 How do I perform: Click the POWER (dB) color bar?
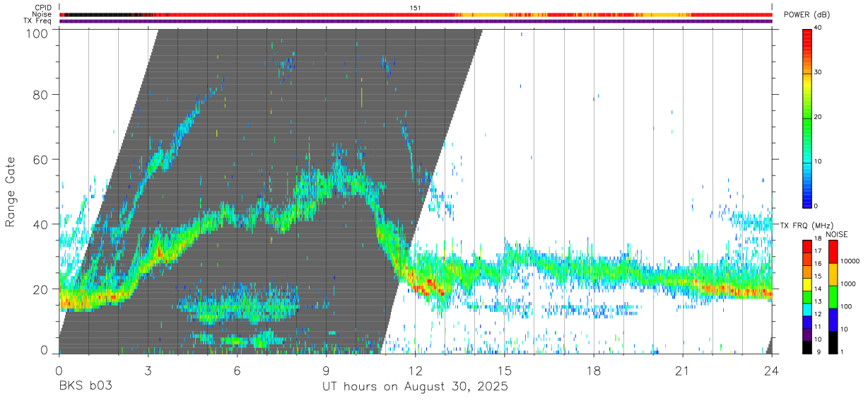click(807, 117)
